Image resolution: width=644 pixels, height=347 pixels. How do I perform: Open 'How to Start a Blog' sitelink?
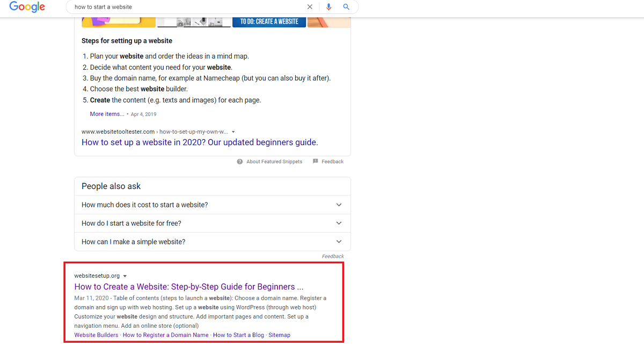[x=238, y=335]
